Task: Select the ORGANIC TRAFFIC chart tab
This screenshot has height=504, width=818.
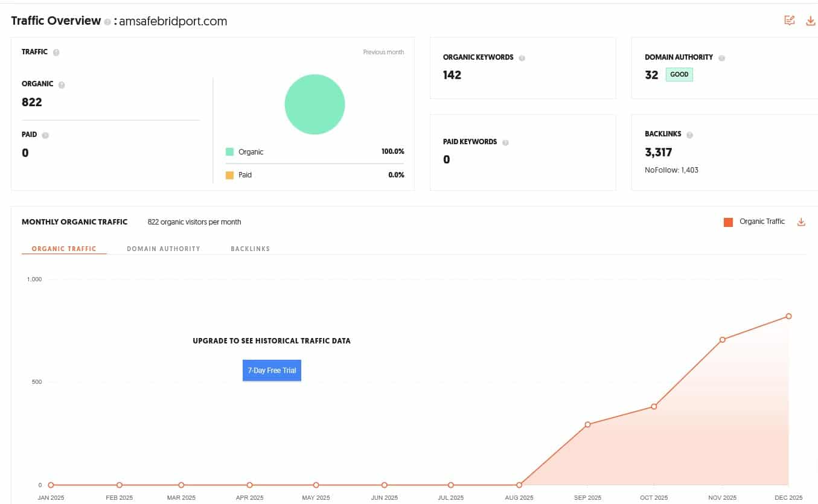Action: (x=64, y=249)
